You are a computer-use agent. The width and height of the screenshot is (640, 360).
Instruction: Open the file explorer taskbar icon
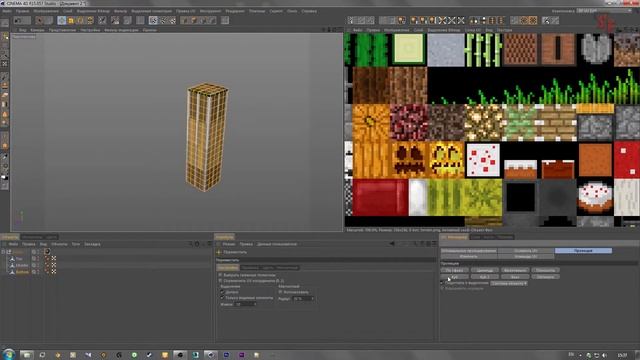pos(27,355)
